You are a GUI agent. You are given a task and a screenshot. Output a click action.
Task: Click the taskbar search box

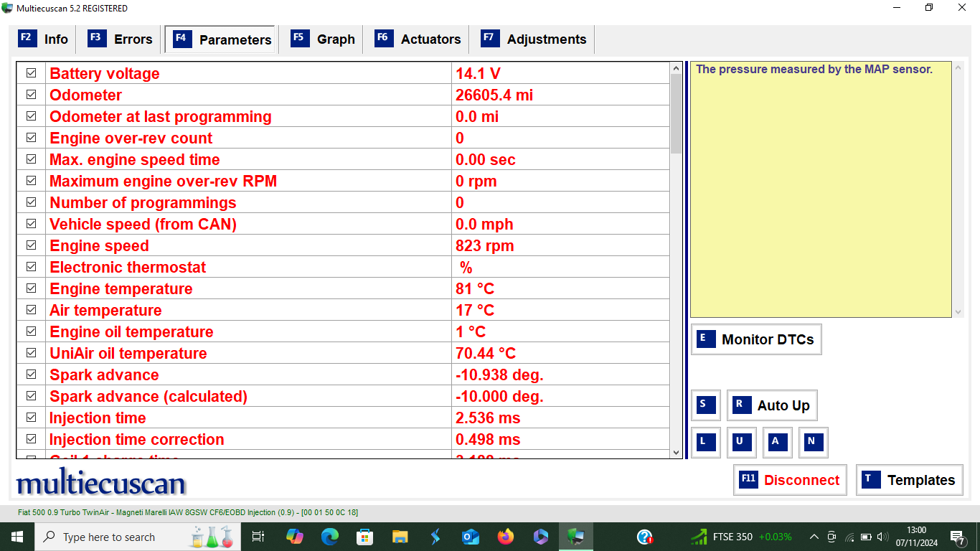(x=136, y=537)
